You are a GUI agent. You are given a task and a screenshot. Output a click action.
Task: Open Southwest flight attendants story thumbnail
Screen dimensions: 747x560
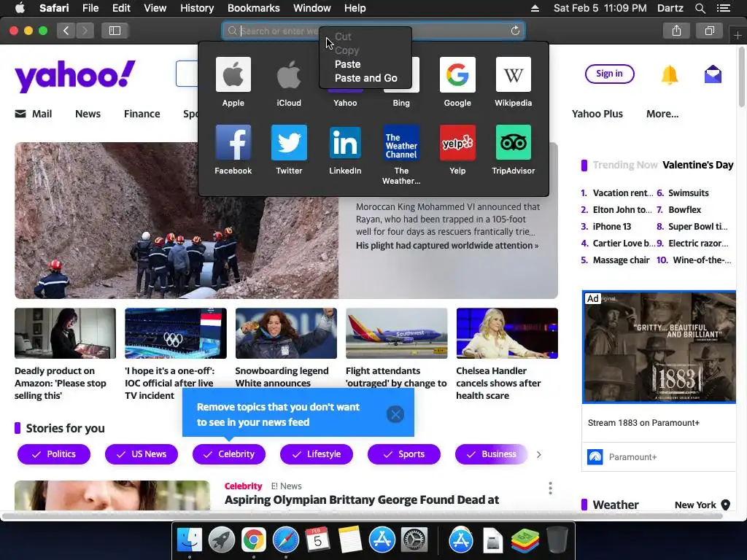coord(396,333)
